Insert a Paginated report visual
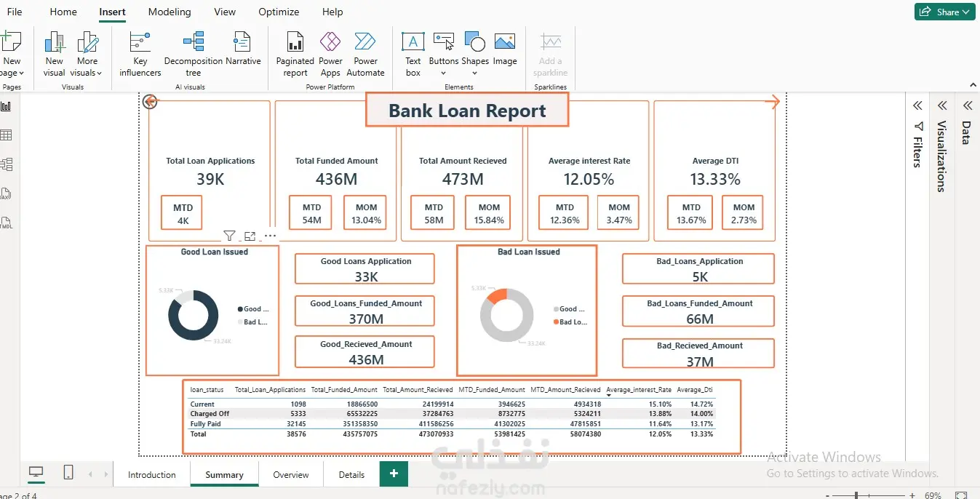 click(295, 53)
